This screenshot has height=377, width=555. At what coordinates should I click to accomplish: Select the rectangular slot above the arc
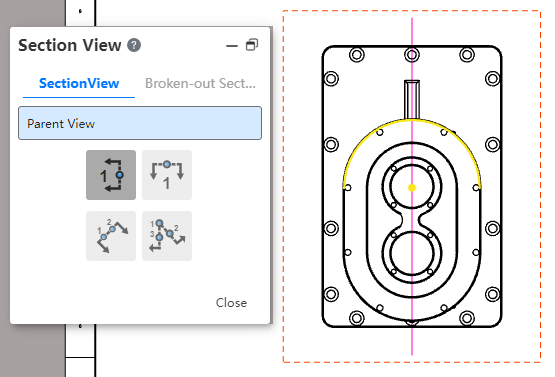click(412, 99)
